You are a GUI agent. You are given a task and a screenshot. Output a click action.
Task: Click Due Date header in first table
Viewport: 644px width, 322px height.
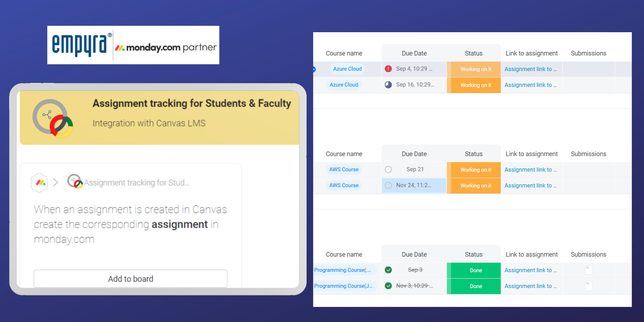coord(414,53)
